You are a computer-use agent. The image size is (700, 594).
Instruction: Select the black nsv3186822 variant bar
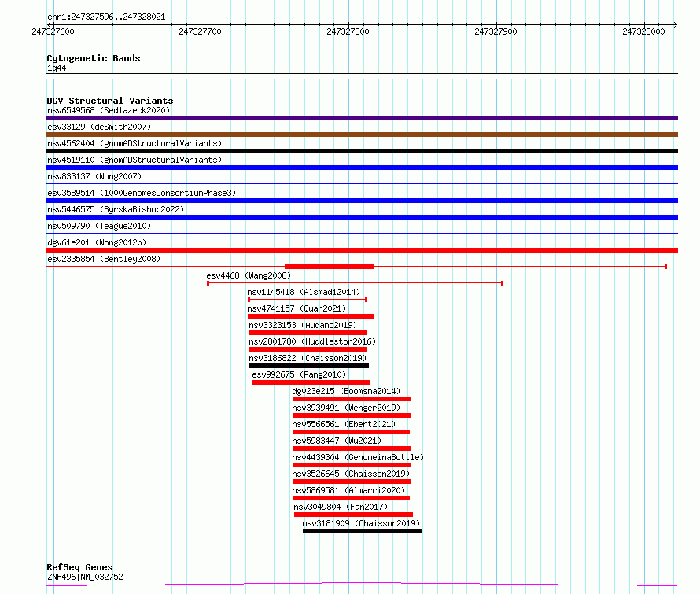coord(308,366)
